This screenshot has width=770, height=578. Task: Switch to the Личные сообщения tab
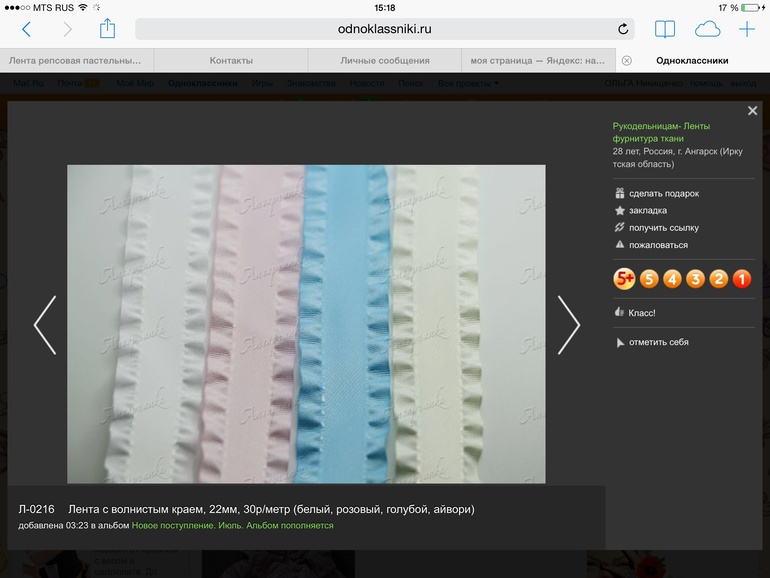385,60
